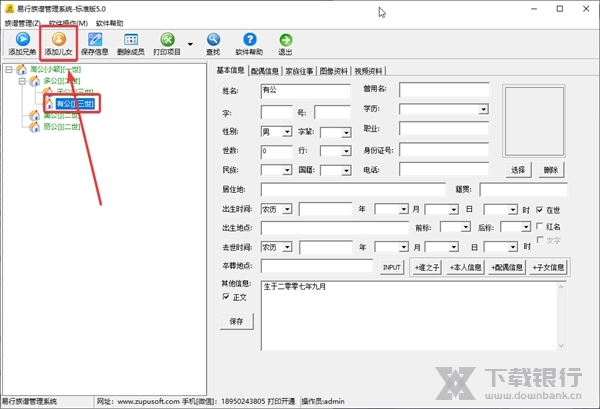
Task: Click 其他信息 scrollbar down arrow
Action: (x=561, y=345)
